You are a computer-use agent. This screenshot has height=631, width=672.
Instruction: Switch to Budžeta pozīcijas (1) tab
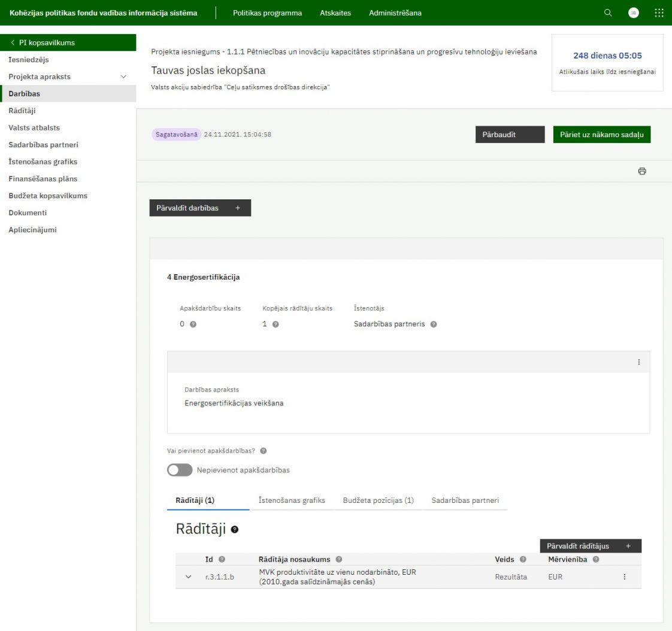[378, 500]
